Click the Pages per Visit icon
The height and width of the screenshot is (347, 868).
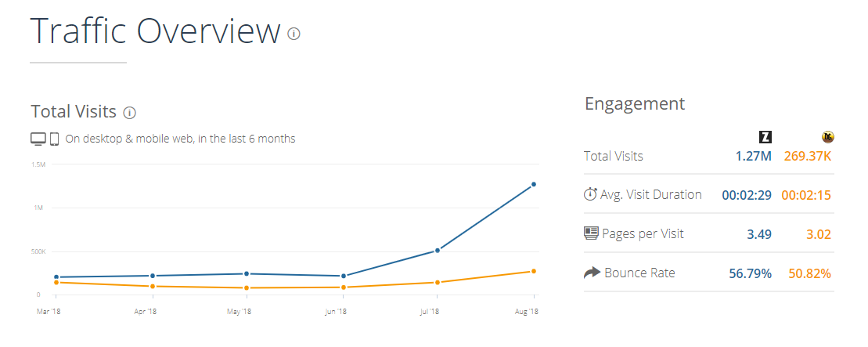click(591, 233)
